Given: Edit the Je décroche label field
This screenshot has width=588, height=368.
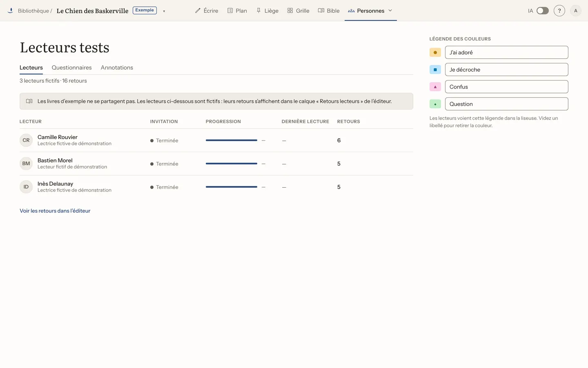Looking at the screenshot, I should [506, 70].
